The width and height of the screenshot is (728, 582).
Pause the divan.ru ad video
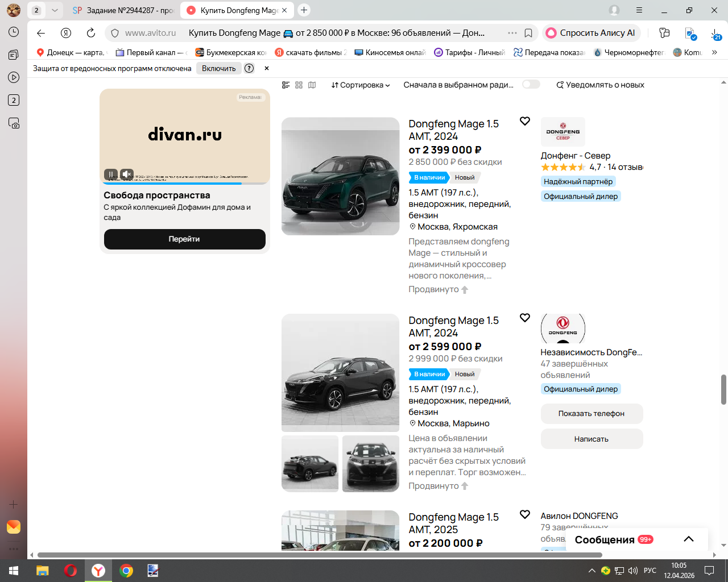111,174
